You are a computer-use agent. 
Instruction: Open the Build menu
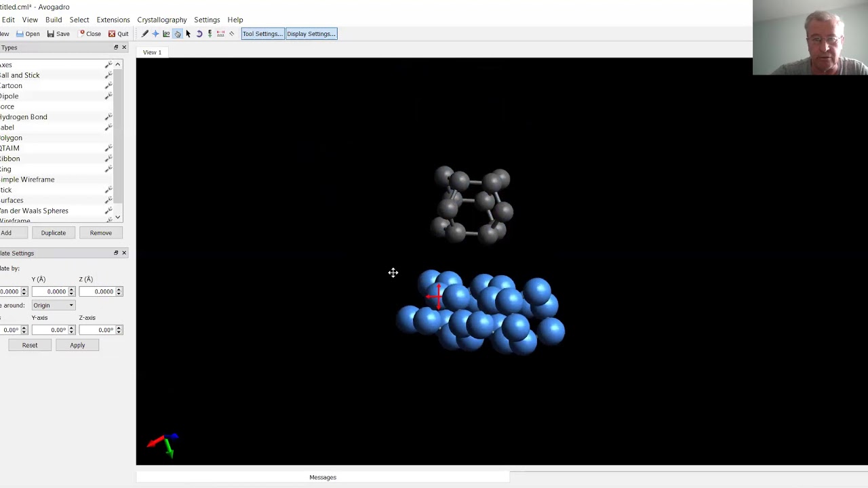tap(54, 20)
